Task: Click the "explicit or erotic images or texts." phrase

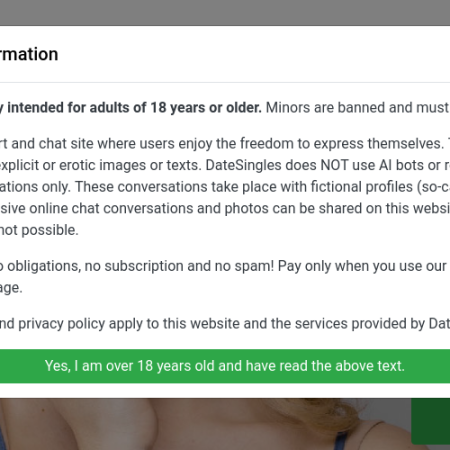Action: pos(101,165)
